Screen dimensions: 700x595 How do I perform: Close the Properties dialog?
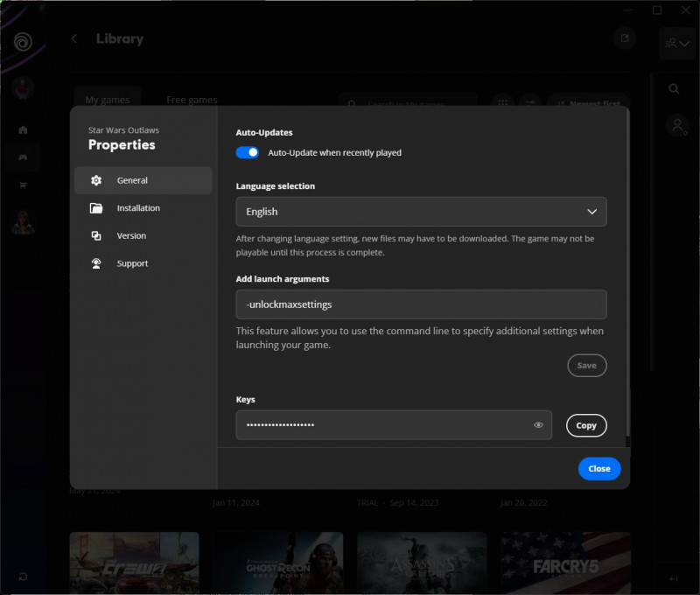[599, 469]
